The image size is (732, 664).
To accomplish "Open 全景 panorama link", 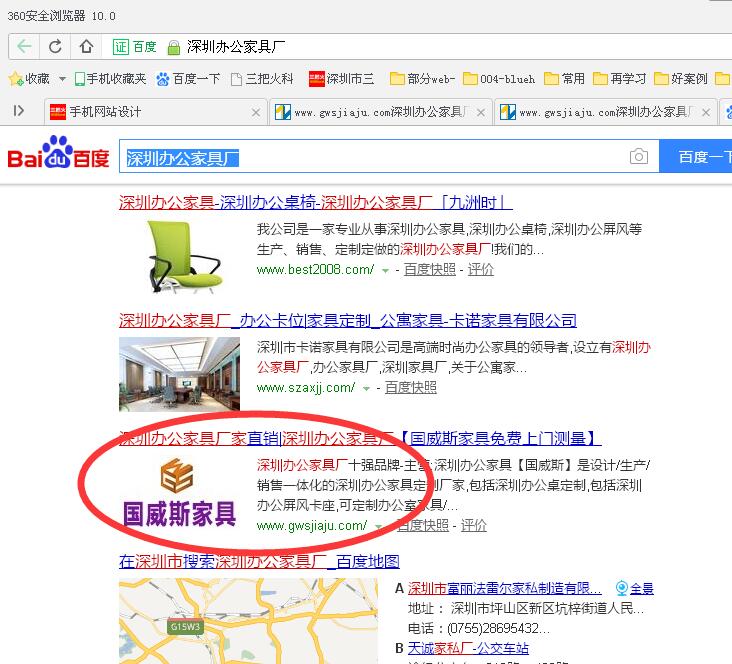I will tap(635, 588).
